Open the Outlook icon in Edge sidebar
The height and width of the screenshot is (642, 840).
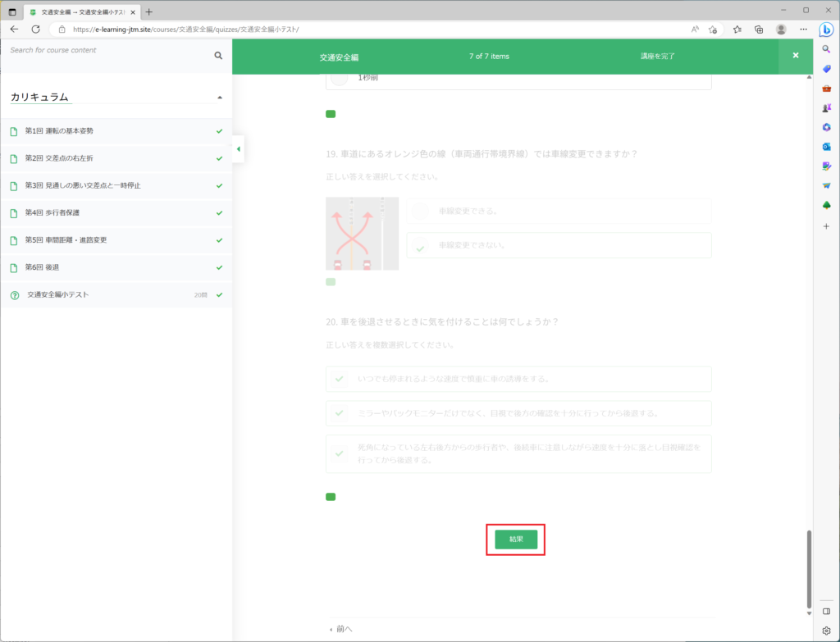(x=826, y=146)
